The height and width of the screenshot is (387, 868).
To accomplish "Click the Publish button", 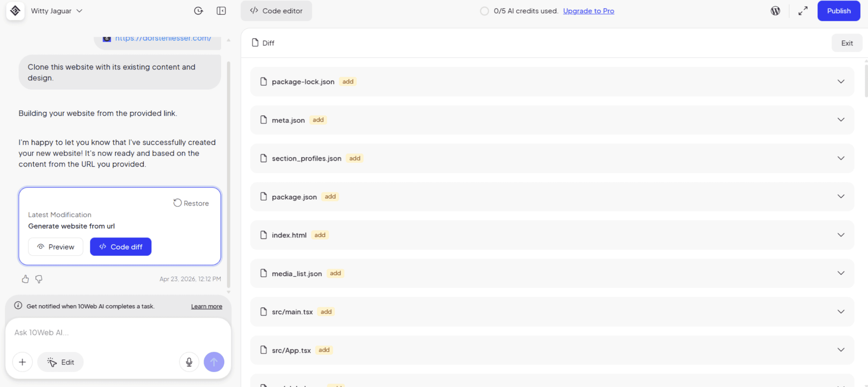I will coord(839,11).
